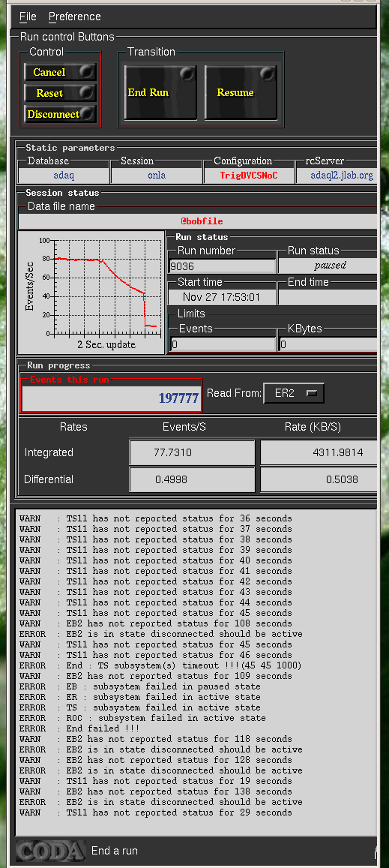Click the Run number field 9036

click(222, 266)
